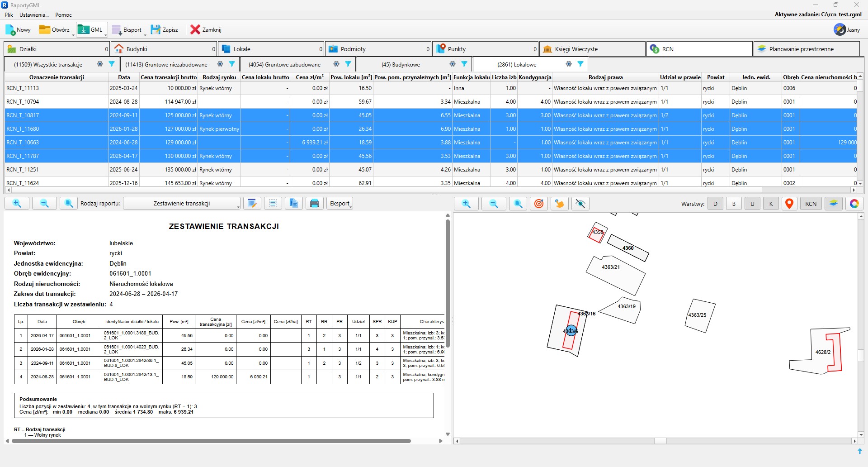Zoom out of the map view
The height and width of the screenshot is (467, 868).
click(494, 204)
